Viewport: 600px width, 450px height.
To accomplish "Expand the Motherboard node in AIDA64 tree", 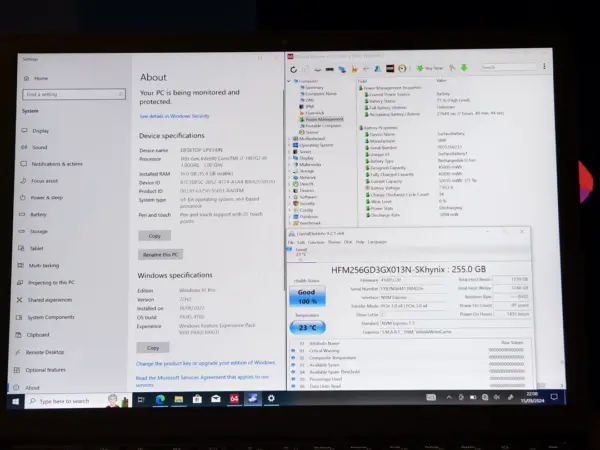I will [289, 139].
